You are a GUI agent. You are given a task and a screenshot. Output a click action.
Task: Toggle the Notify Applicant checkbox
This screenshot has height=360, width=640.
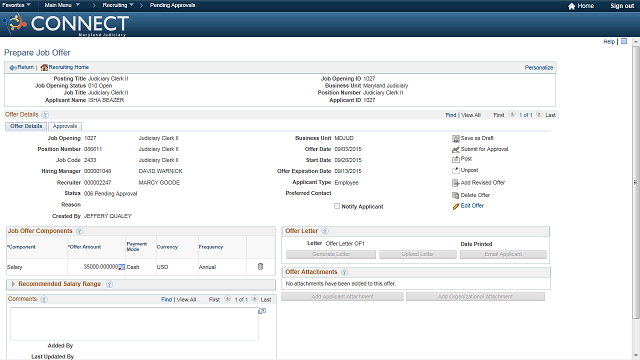pos(337,206)
